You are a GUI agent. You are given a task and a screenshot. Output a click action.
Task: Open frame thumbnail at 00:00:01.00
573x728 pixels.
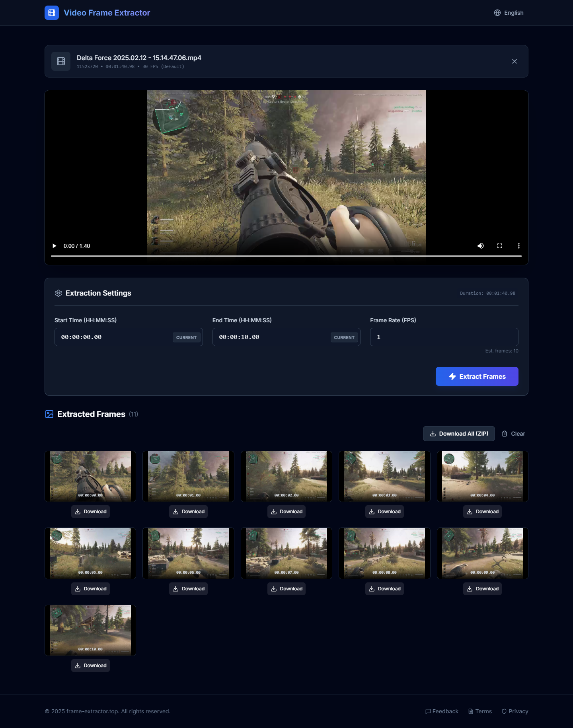[188, 476]
